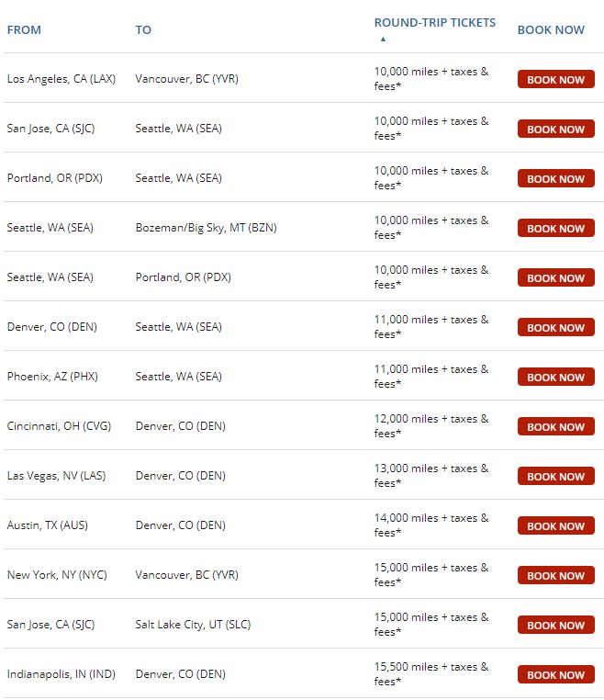Book Seattle to Portland flight
Screen dimensions: 604x700
pos(555,278)
